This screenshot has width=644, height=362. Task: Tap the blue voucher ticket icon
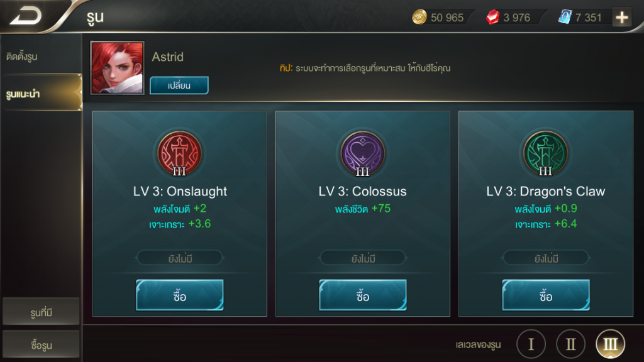coord(565,17)
